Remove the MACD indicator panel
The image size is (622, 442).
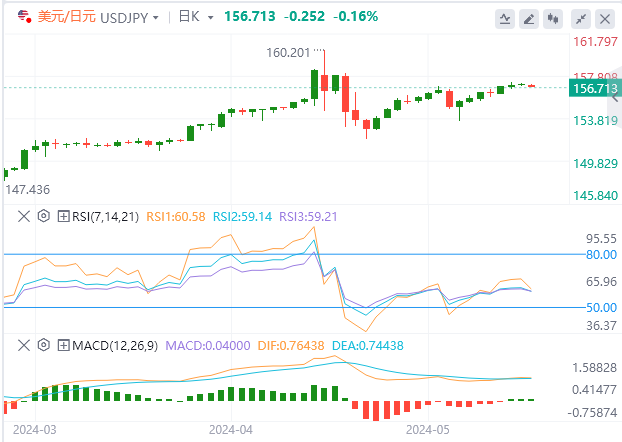24,346
